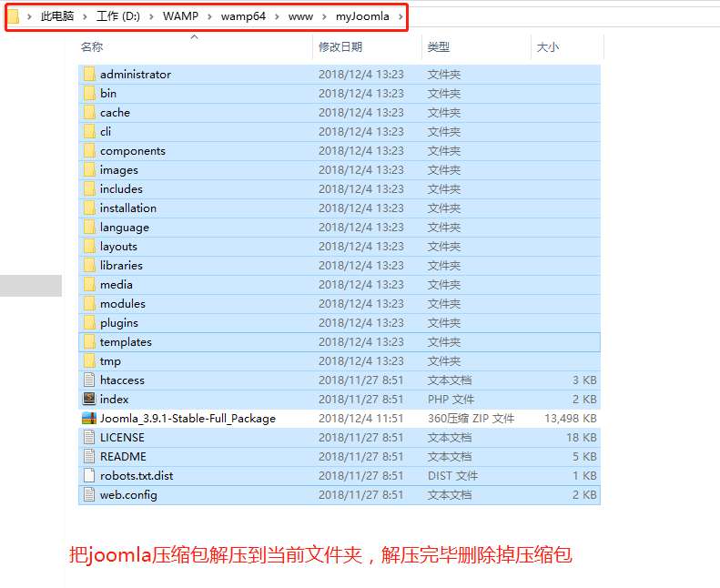The height and width of the screenshot is (588, 720).
Task: Select the README file name
Action: tap(123, 457)
